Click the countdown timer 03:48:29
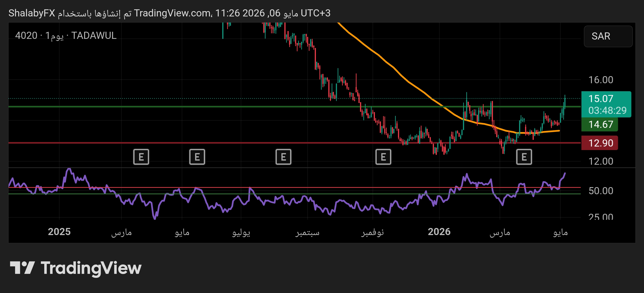644x293 pixels. pos(607,110)
